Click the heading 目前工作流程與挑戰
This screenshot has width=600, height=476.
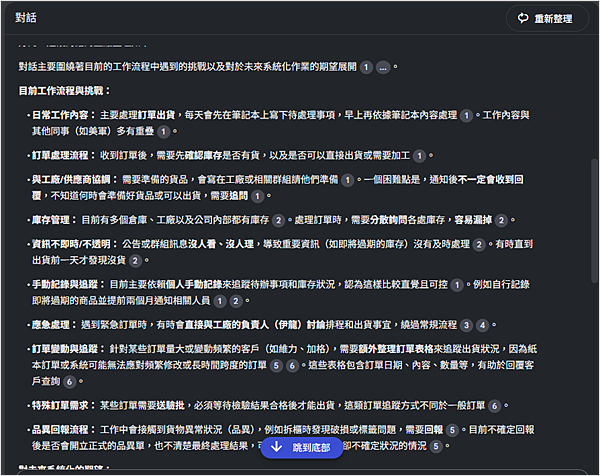pos(64,91)
